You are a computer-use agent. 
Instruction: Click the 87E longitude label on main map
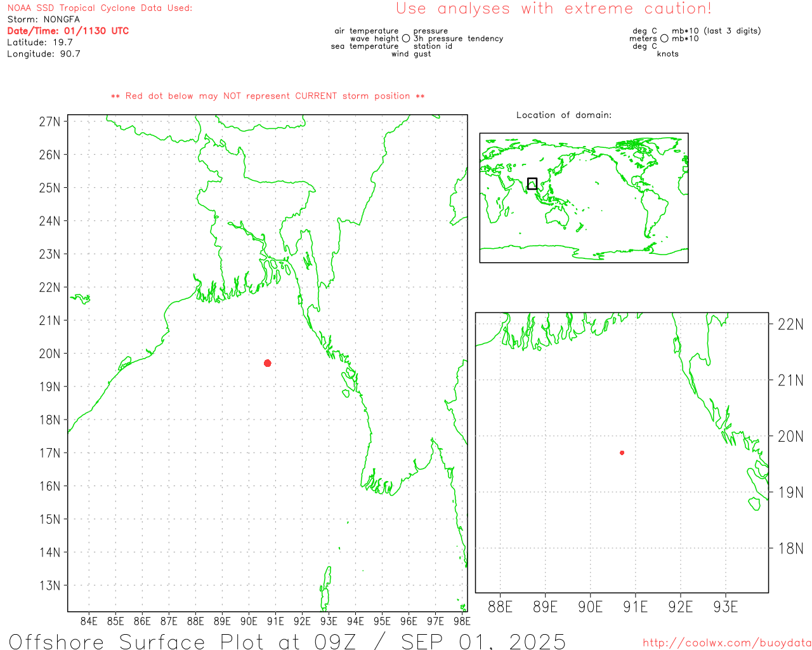pos(169,621)
